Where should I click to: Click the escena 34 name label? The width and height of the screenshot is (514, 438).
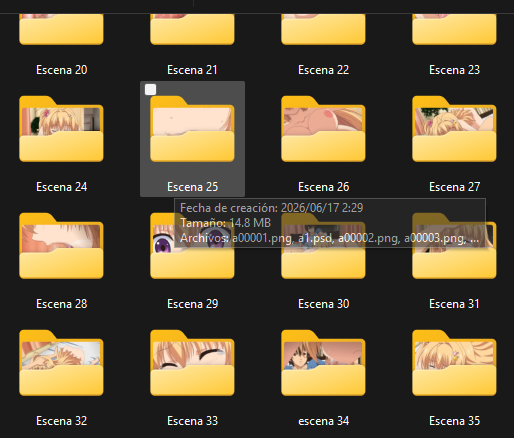[323, 421]
